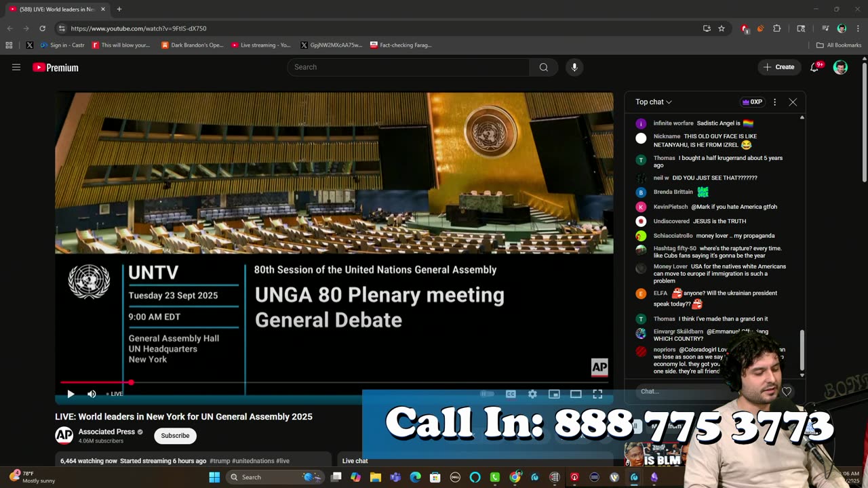This screenshot has height=488, width=868.
Task: Subscribe to Associated Press channel
Action: point(175,435)
